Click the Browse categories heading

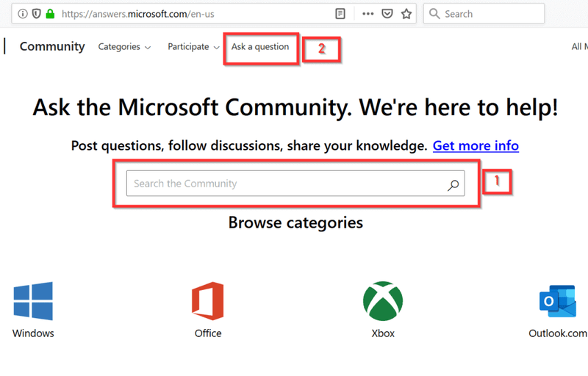pos(295,223)
